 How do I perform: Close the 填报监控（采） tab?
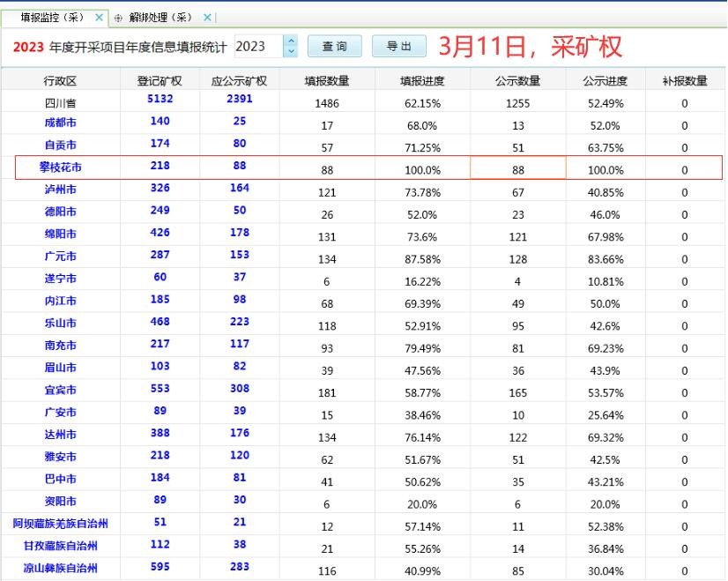pos(99,18)
